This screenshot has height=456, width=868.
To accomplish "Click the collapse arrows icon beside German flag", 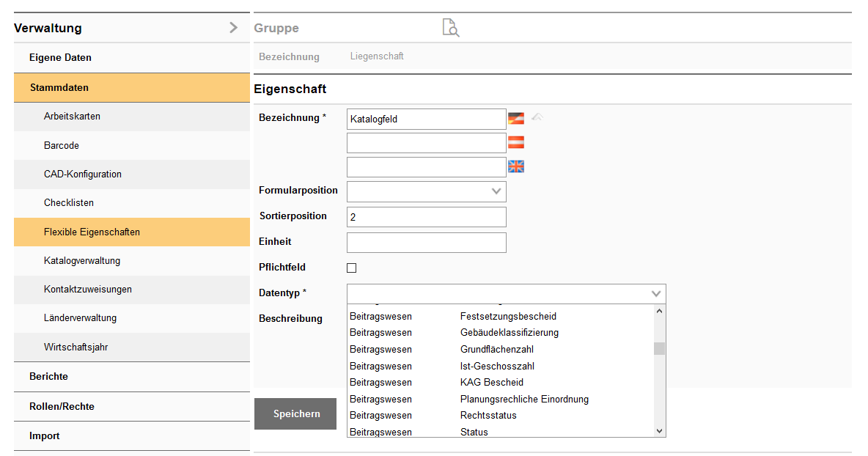I will click(x=537, y=117).
